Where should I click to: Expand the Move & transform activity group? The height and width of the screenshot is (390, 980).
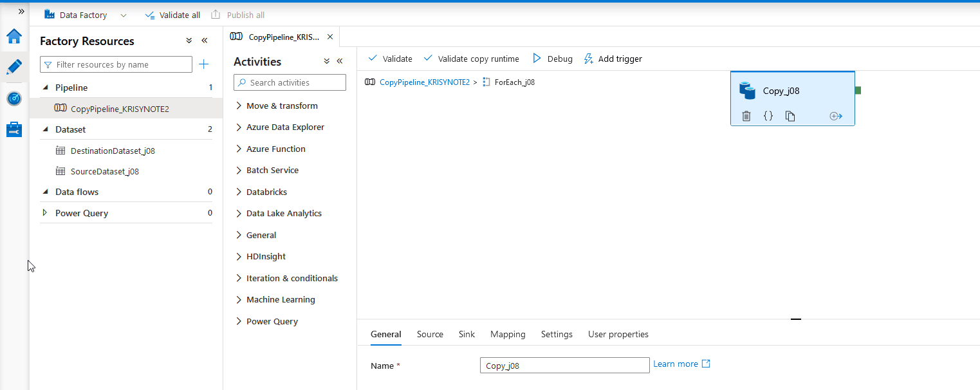click(282, 106)
